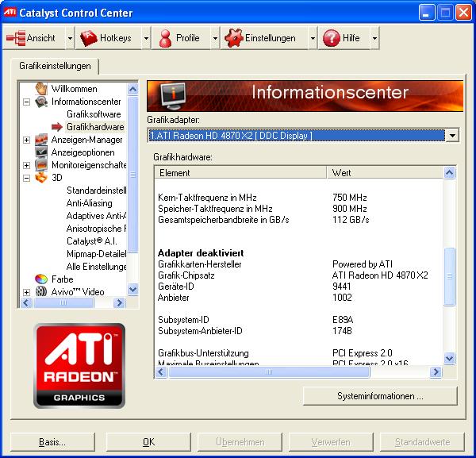
Task: Collapse the Informationscenter tree node
Action: coord(27,102)
